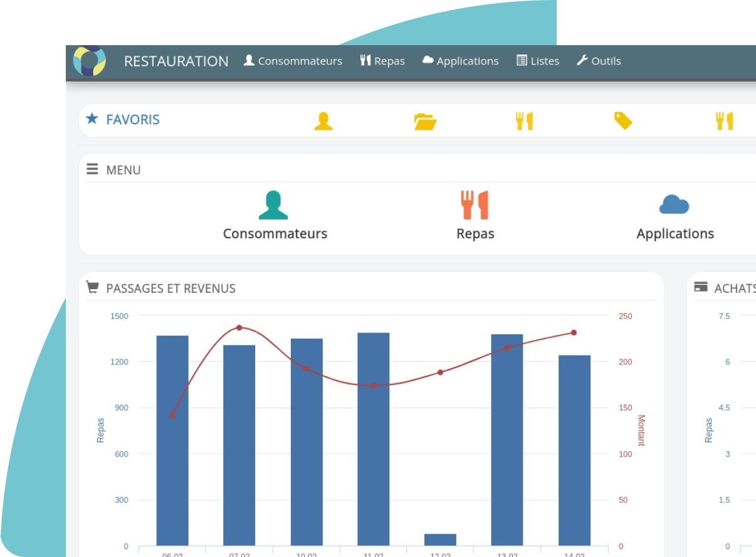Click the Applications label in menu panel
The width and height of the screenshot is (756, 557).
[675, 234]
